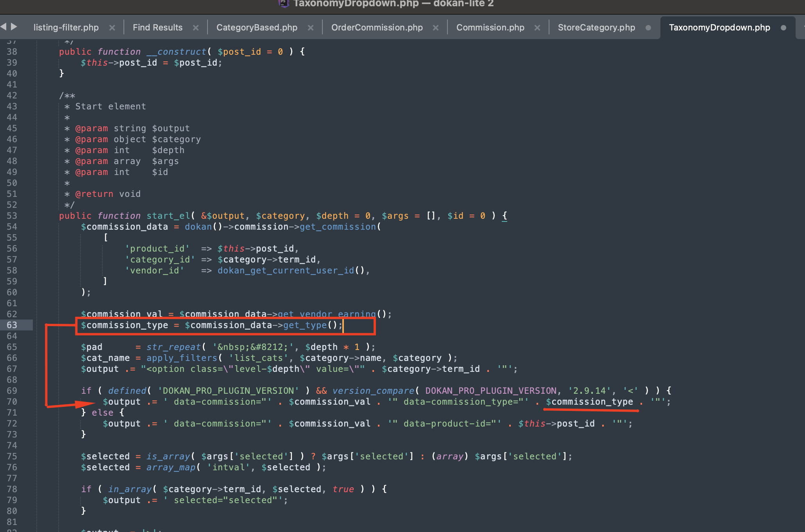Click unsaved dot on TaxonomyDropdown.php tab
805x532 pixels.
tap(784, 28)
